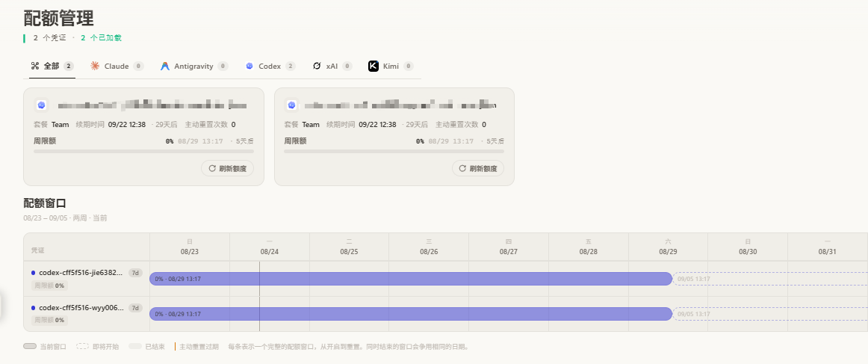868x364 pixels.
Task: Click 续期时间 09/22 12:38 on second card
Action: 362,125
